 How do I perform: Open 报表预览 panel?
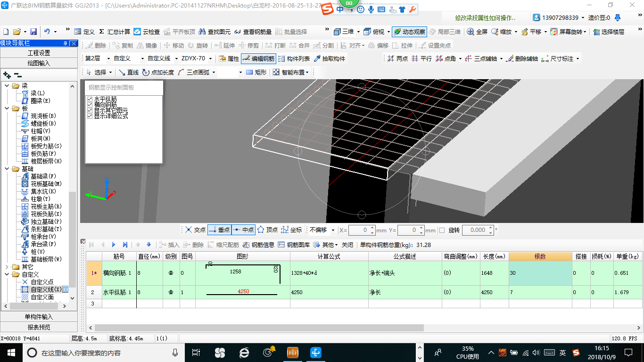coord(39,327)
